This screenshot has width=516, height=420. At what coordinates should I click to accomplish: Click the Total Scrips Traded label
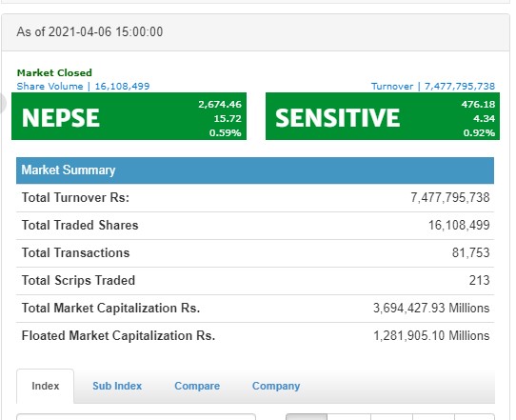[x=78, y=280]
